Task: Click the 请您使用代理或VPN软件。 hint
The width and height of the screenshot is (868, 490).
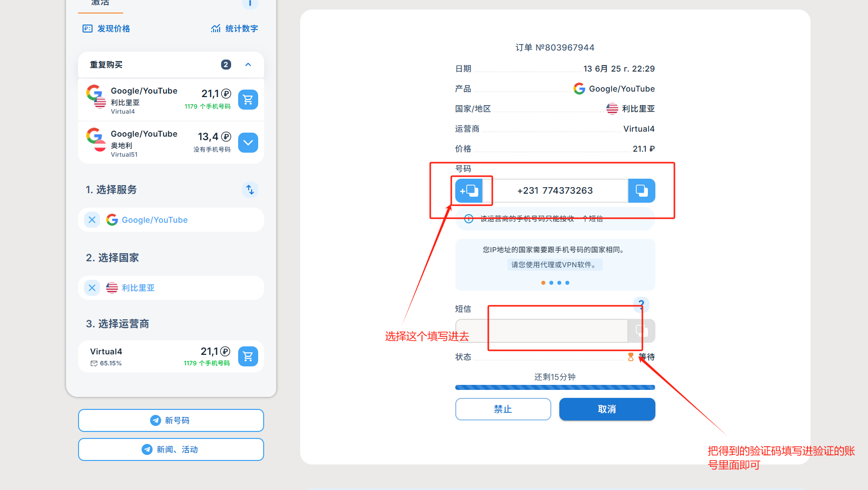Action: [555, 265]
